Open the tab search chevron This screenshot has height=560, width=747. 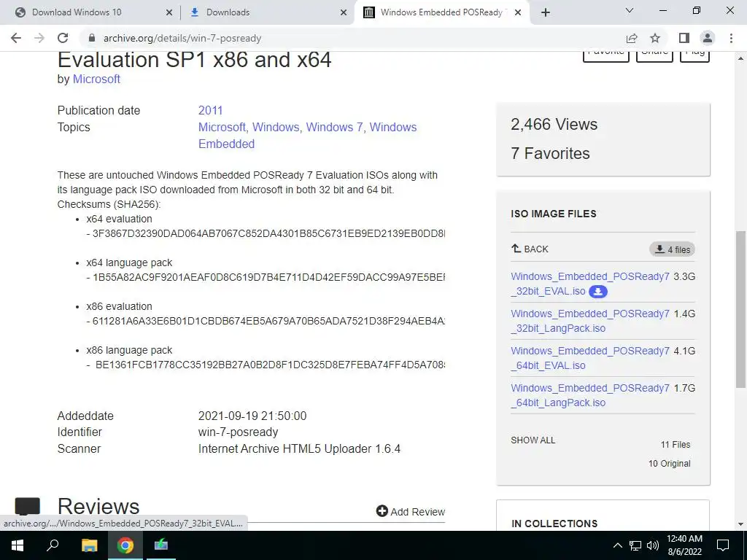tap(630, 10)
